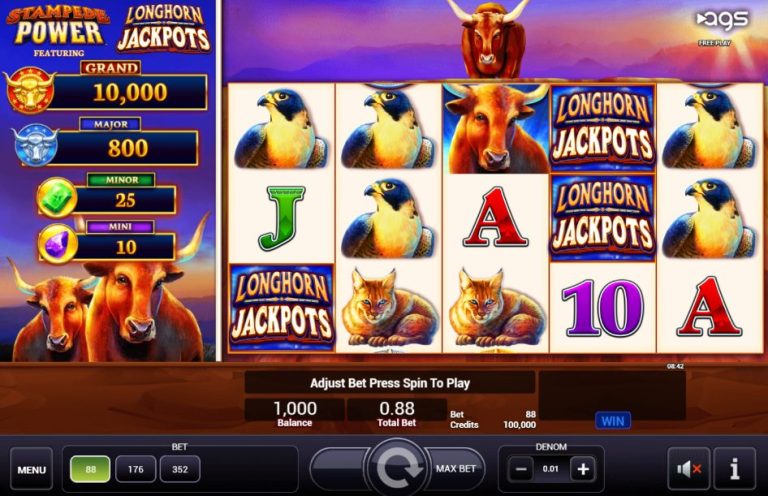Click the purple 10 reel symbol
Viewport: 768px width, 496px height.
click(602, 308)
